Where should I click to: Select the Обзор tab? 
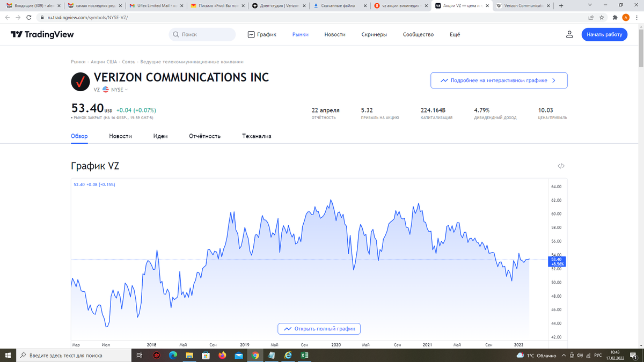(79, 136)
